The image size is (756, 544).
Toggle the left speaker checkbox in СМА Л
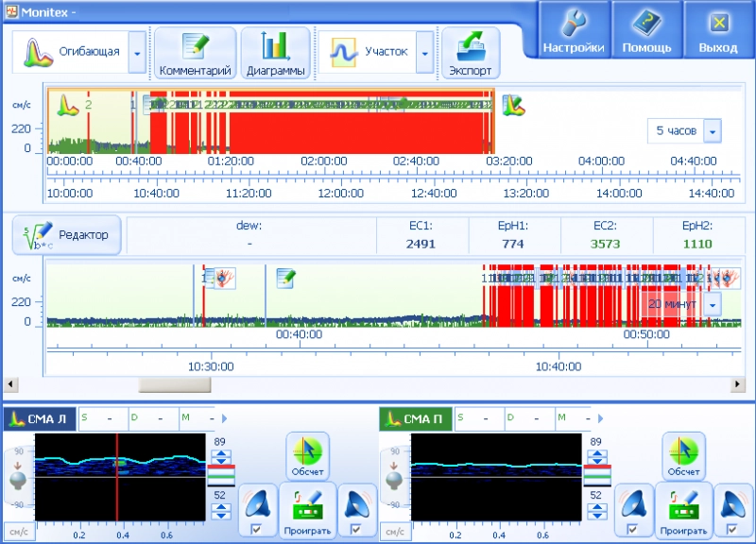click(256, 530)
